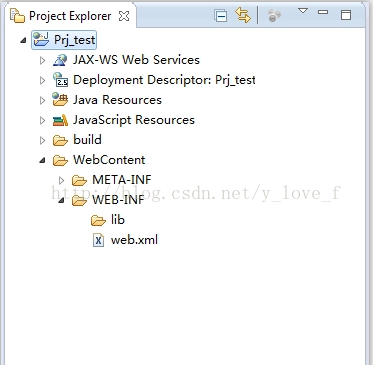
Task: Select the web.xml file label
Action: (x=134, y=240)
